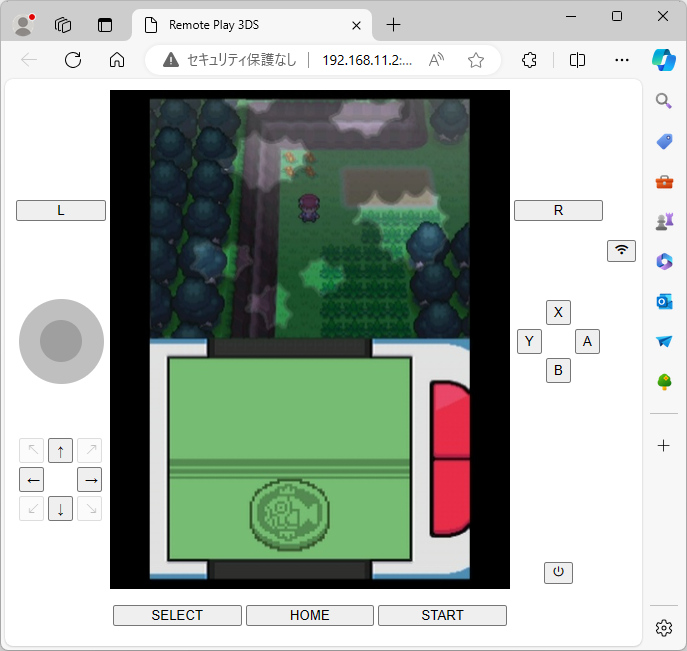The height and width of the screenshot is (651, 687).
Task: Open the tab actions menu
Action: 105,25
